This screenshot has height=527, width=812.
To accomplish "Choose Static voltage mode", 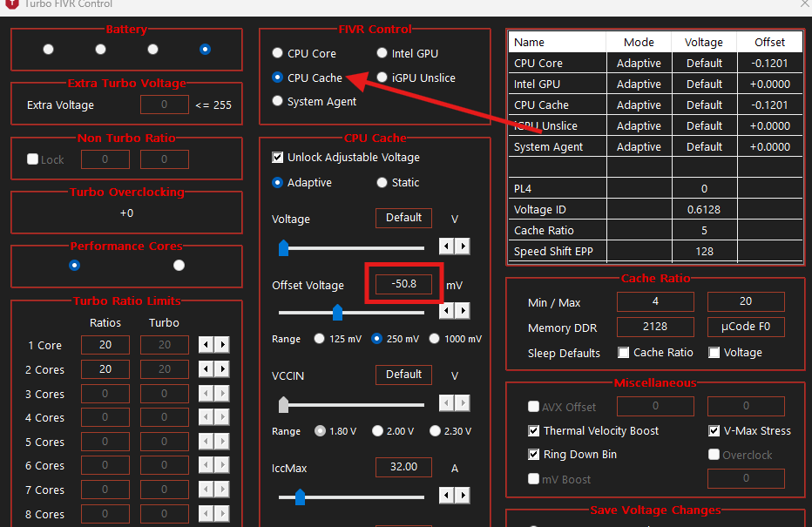I will tap(382, 183).
